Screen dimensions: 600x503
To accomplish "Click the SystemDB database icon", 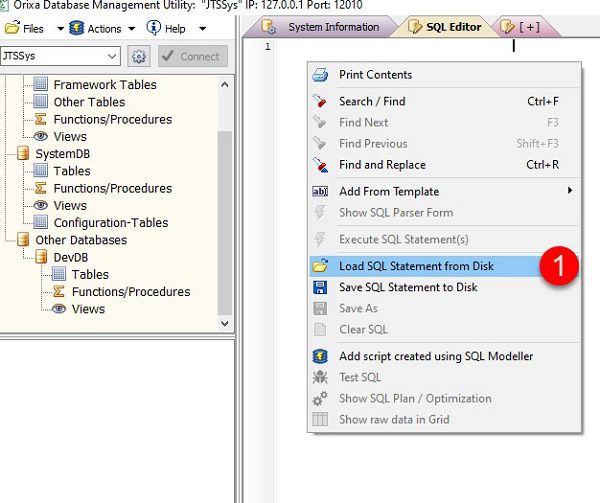I will coord(23,153).
